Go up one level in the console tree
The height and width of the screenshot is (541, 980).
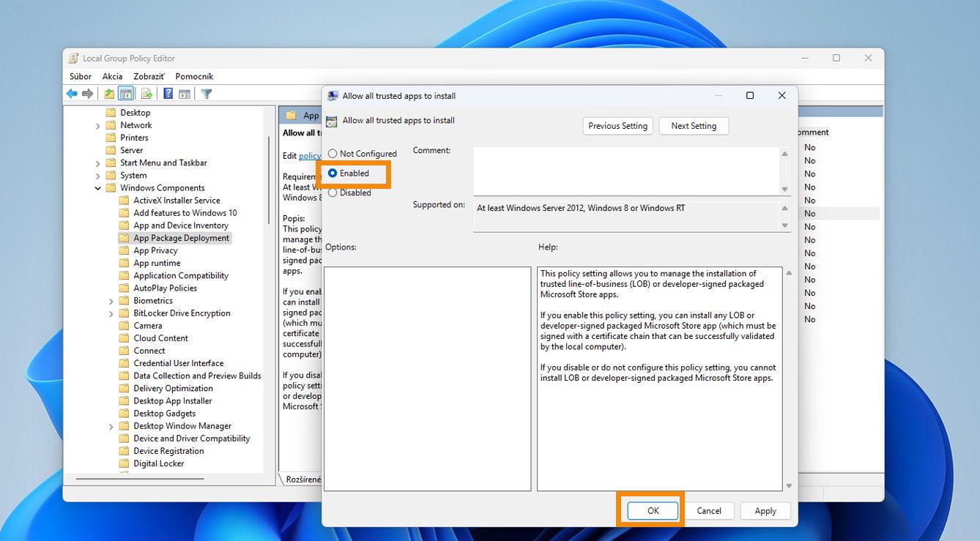pyautogui.click(x=109, y=94)
